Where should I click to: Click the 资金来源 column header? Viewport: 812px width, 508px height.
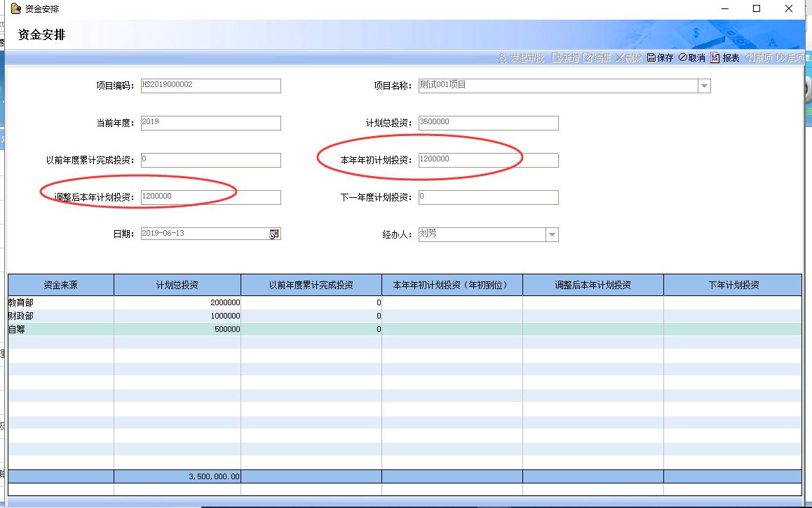60,285
